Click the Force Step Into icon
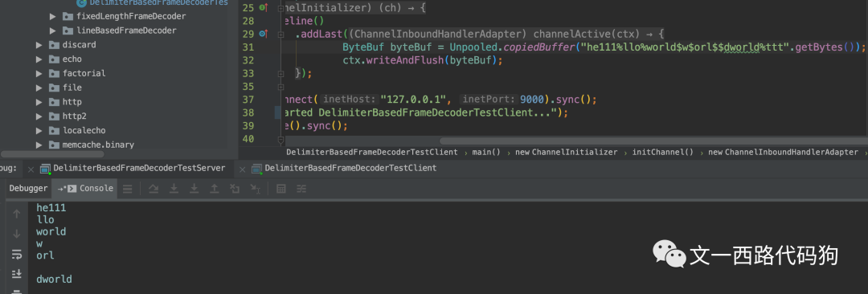 [x=194, y=189]
